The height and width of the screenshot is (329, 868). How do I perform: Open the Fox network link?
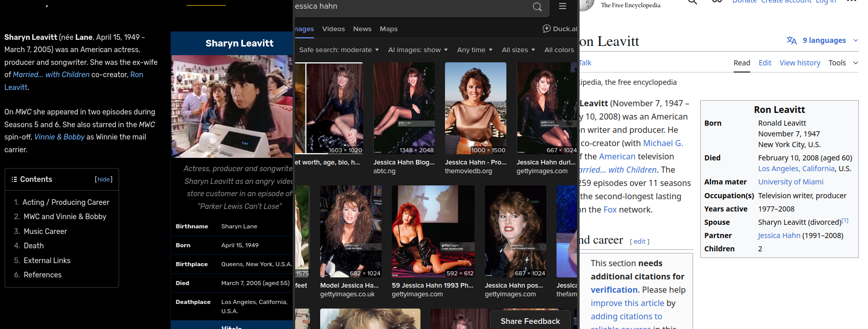click(610, 209)
